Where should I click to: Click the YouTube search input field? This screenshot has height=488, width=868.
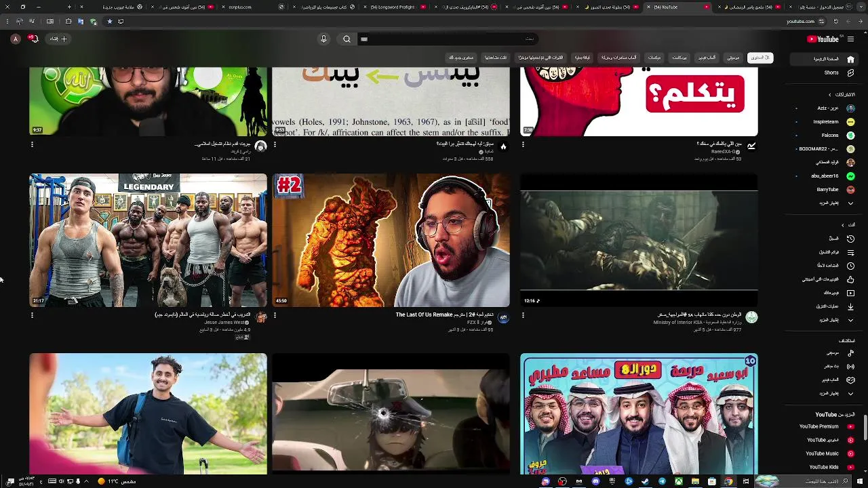point(448,39)
